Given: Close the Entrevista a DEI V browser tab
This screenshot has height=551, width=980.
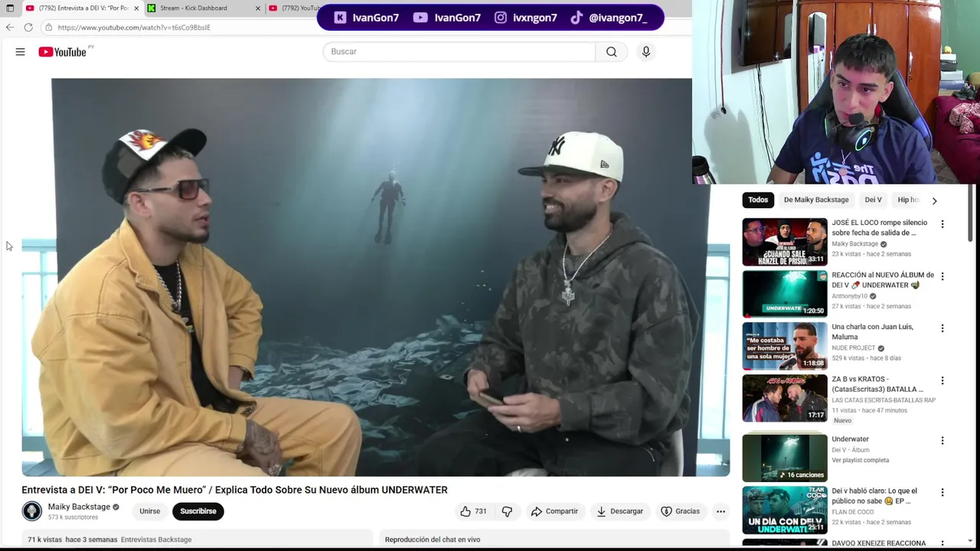Looking at the screenshot, I should (x=136, y=8).
